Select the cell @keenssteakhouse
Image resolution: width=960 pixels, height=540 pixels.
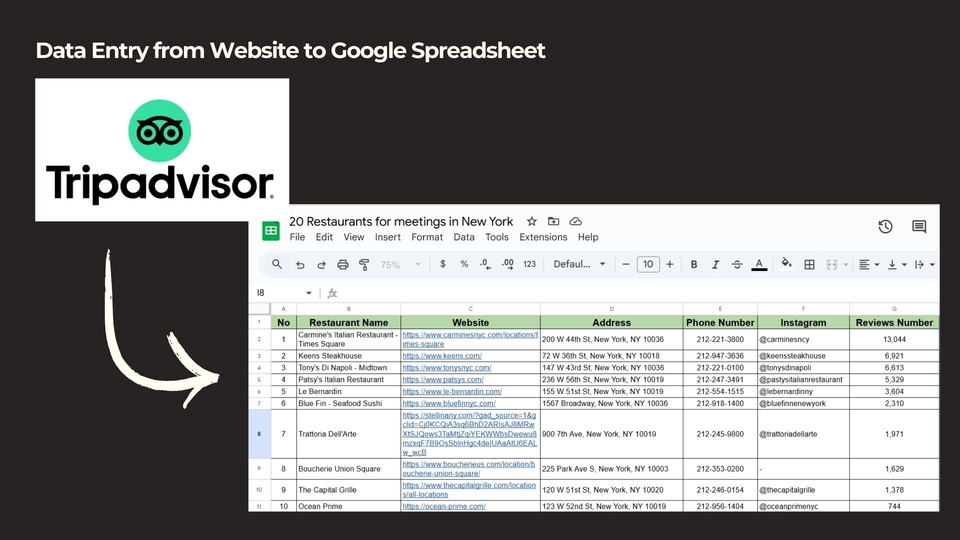pyautogui.click(x=803, y=356)
